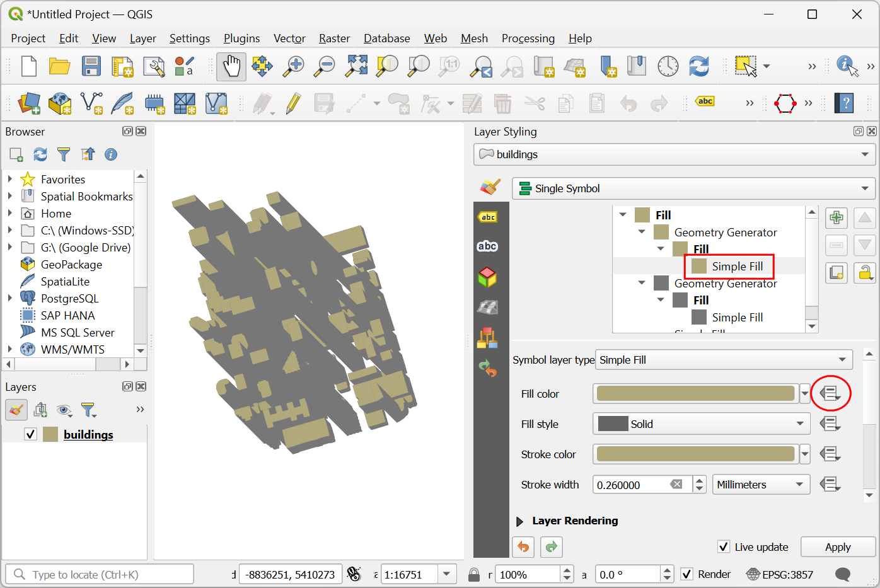Open the Fill style Solid dropdown
Viewport: 880px width, 588px height.
tap(701, 424)
